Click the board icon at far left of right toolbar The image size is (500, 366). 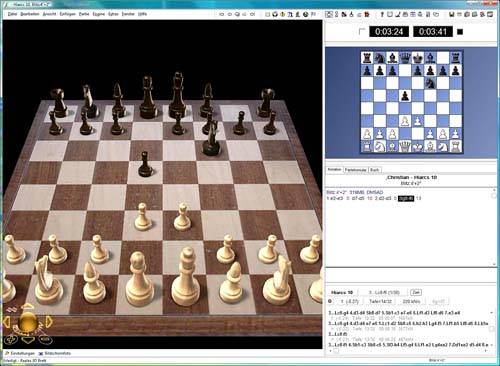329,14
